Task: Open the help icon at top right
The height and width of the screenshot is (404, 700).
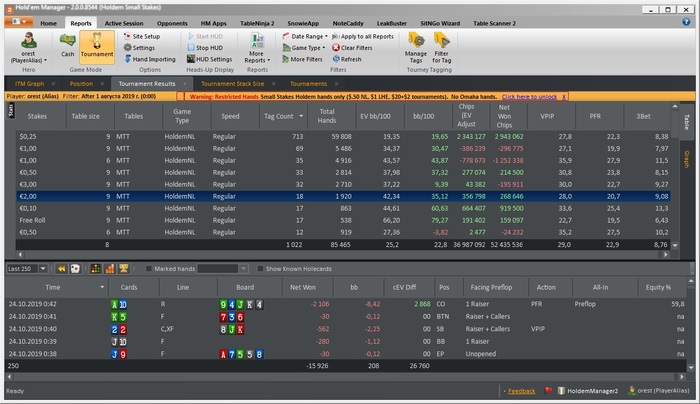Action: pos(686,22)
